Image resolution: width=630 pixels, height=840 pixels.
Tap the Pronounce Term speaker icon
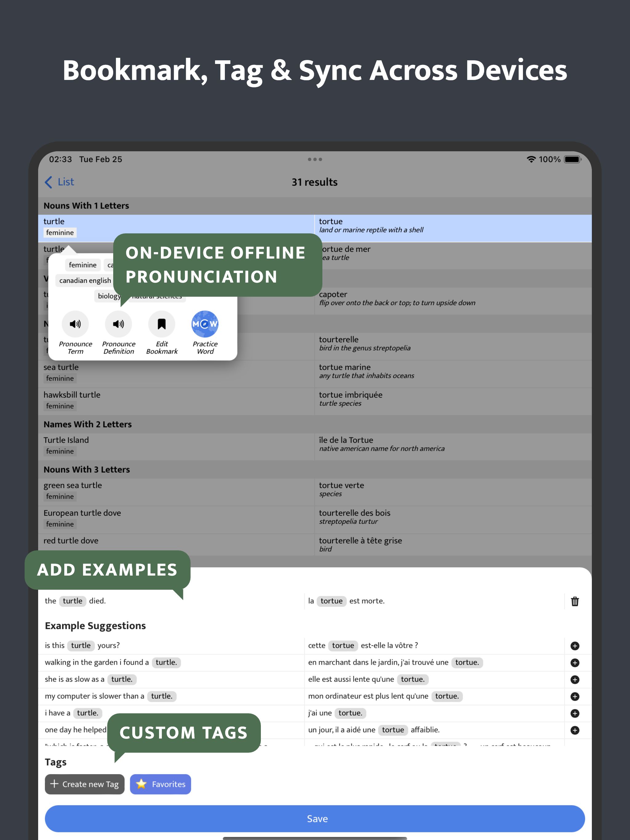pos(75,324)
